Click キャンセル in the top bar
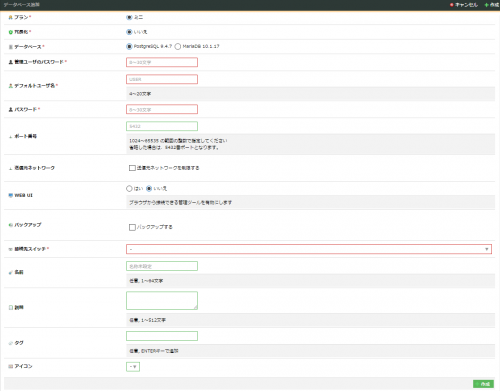 464,5
